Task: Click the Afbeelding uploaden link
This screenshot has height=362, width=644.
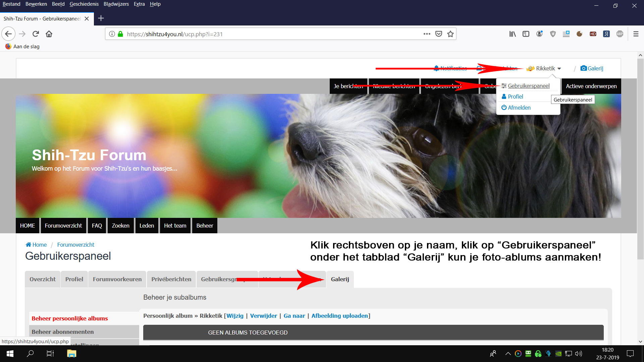Action: point(339,316)
